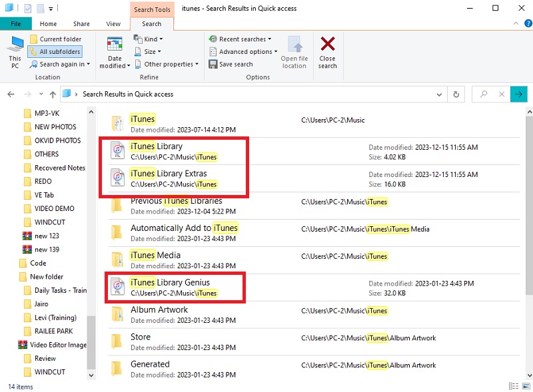Expand the Size filter dropdown

(x=147, y=52)
